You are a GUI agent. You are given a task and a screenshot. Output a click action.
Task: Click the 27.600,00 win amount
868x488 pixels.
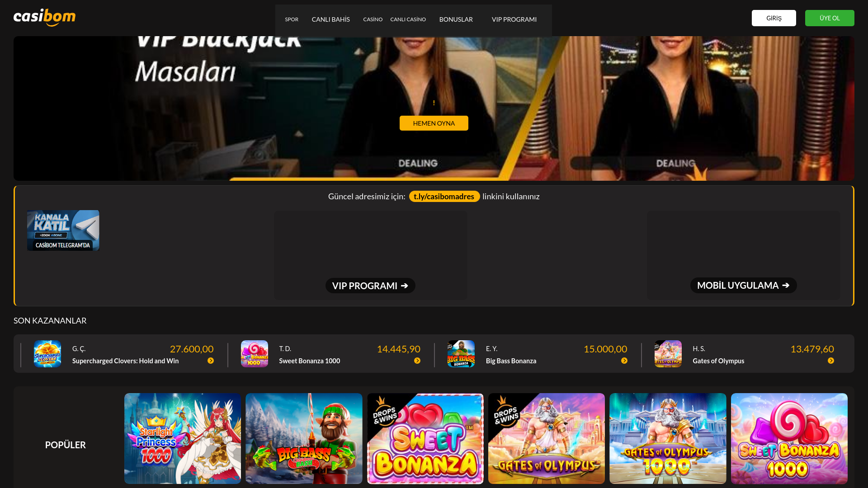pos(192,349)
